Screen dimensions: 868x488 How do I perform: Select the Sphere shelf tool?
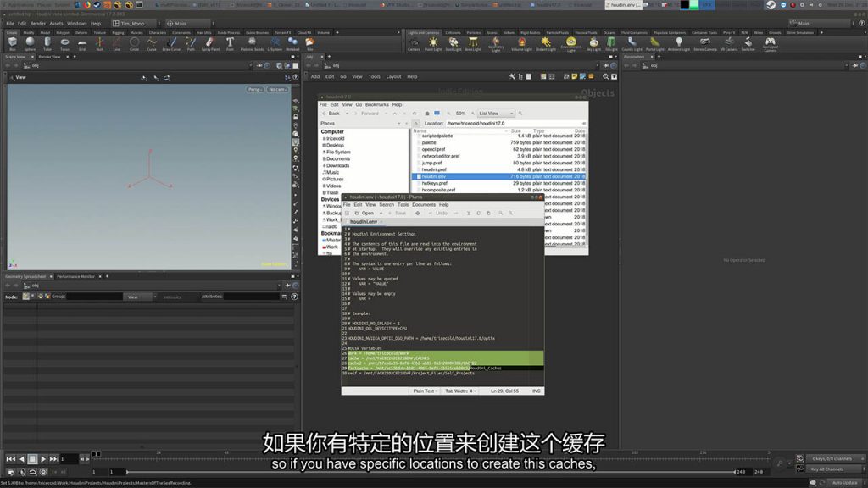tap(30, 43)
